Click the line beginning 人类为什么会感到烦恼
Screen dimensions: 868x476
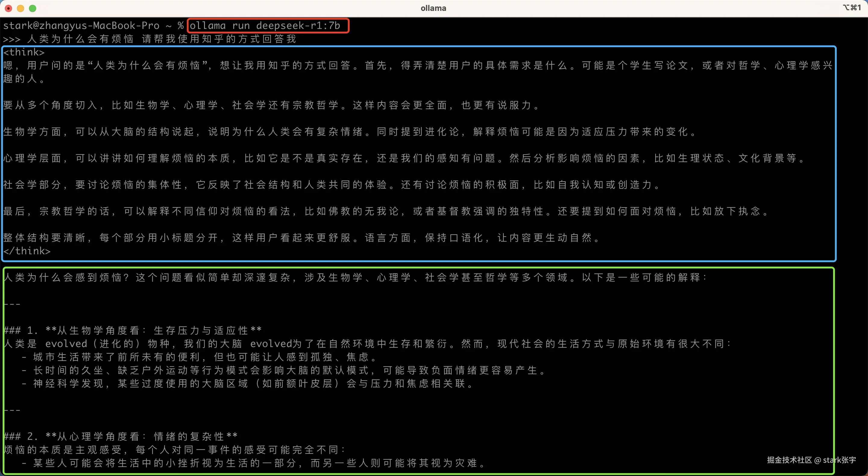pyautogui.click(x=356, y=277)
